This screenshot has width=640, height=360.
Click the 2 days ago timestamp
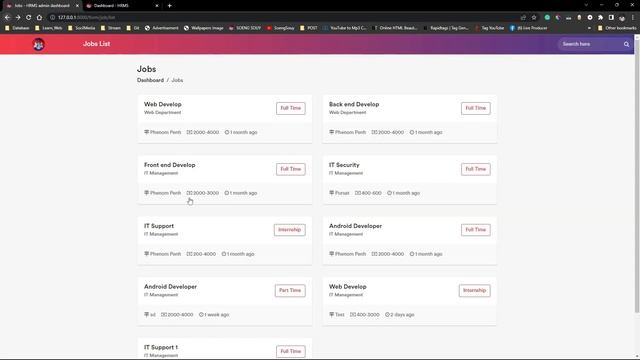point(400,315)
